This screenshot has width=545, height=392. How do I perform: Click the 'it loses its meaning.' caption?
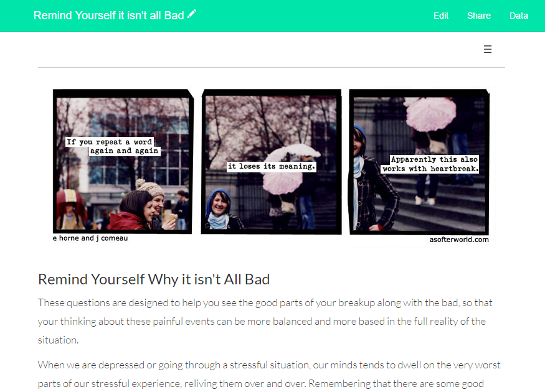pyautogui.click(x=272, y=166)
